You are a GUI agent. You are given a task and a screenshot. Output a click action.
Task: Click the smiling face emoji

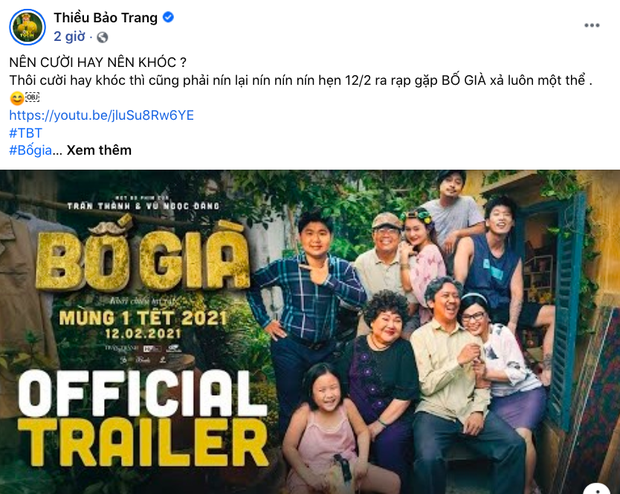pyautogui.click(x=16, y=98)
